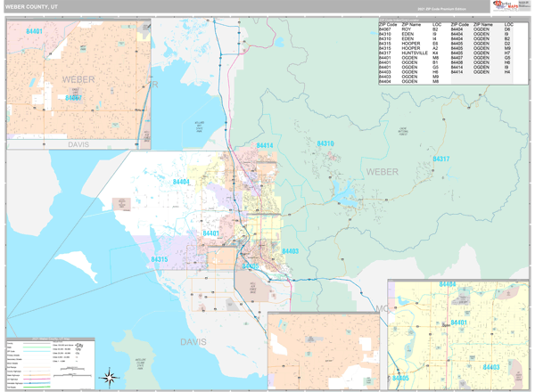Click Pineview Reservoir near Huntsville
This screenshot has height=392, width=535.
coord(345,194)
